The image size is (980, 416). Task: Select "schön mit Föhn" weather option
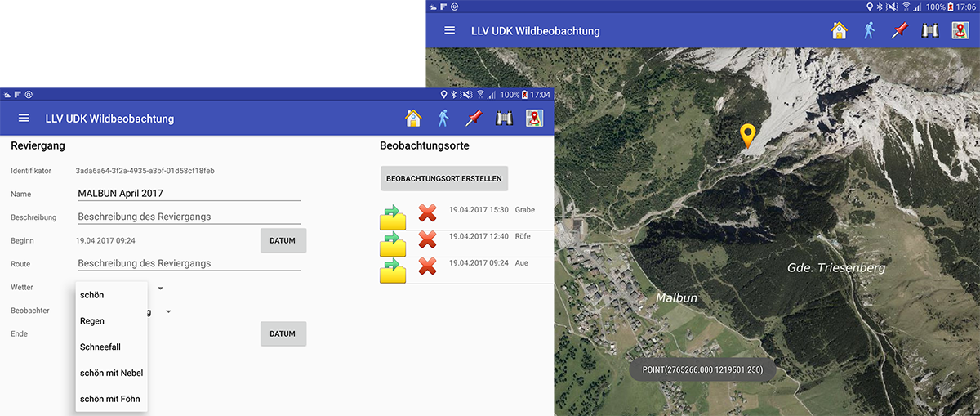pyautogui.click(x=112, y=399)
